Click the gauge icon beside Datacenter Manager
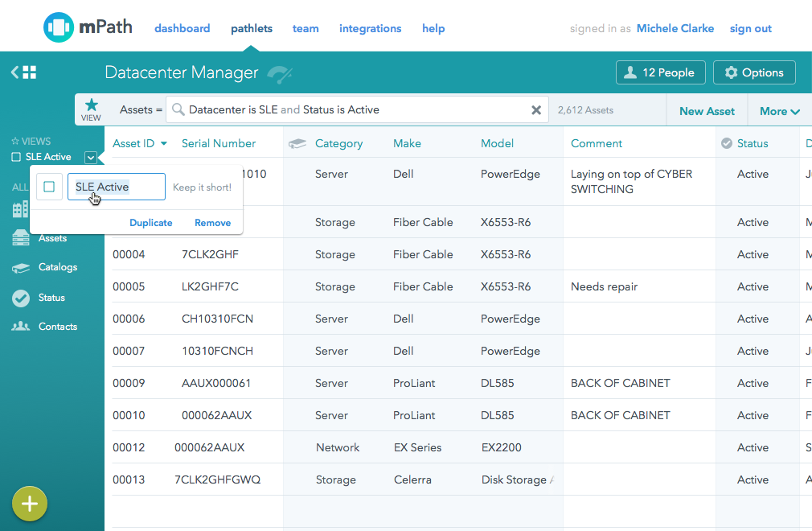 279,74
